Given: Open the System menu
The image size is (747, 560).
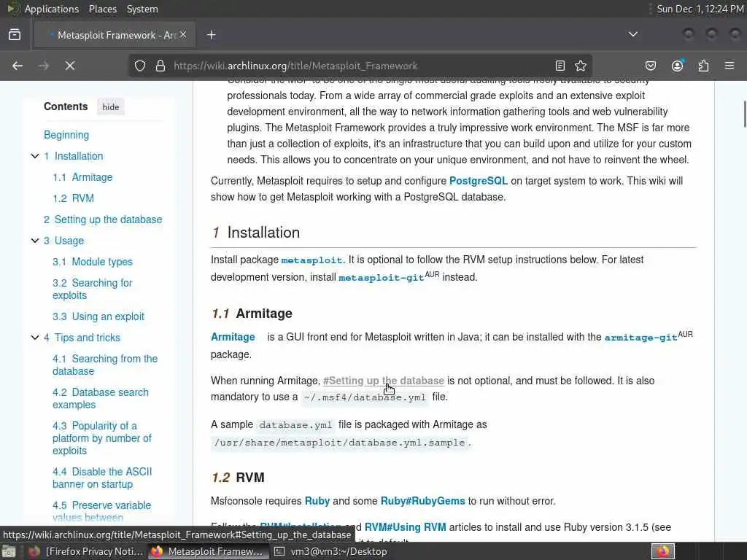Looking at the screenshot, I should [x=142, y=9].
